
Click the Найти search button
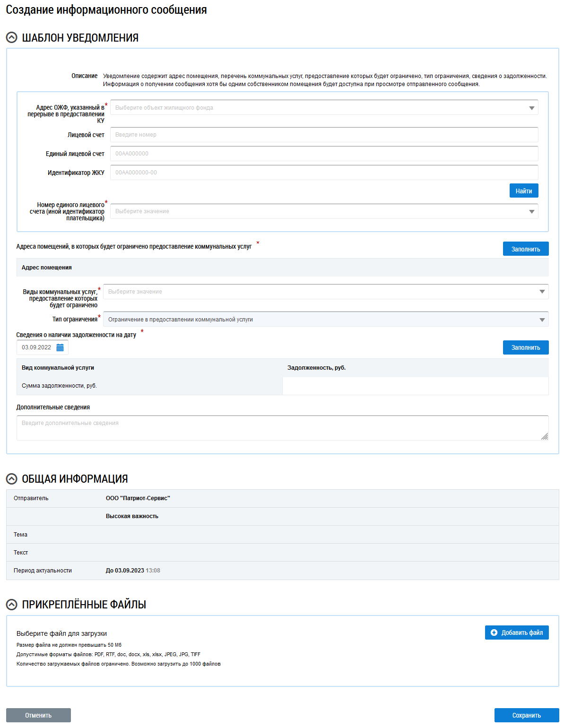click(x=523, y=191)
